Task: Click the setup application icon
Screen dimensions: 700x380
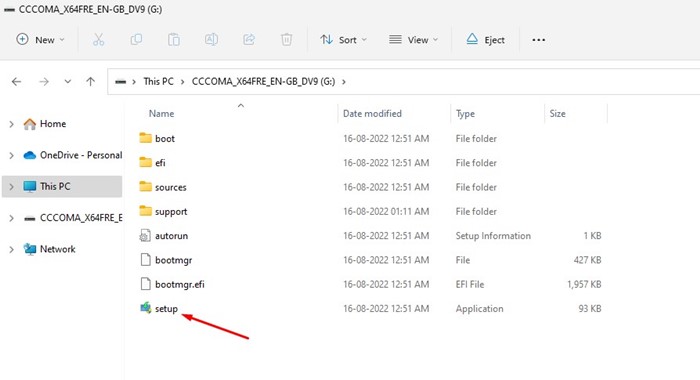Action: 146,308
